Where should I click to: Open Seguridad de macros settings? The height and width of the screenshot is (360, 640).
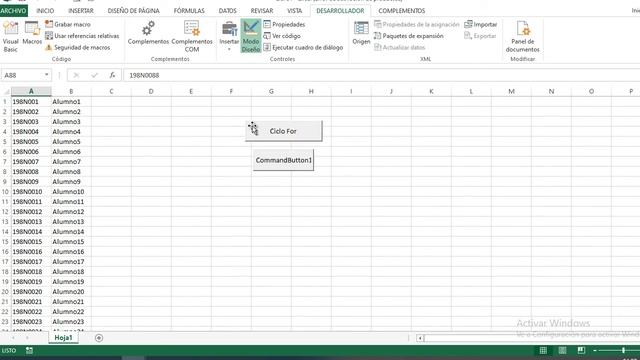pyautogui.click(x=78, y=47)
